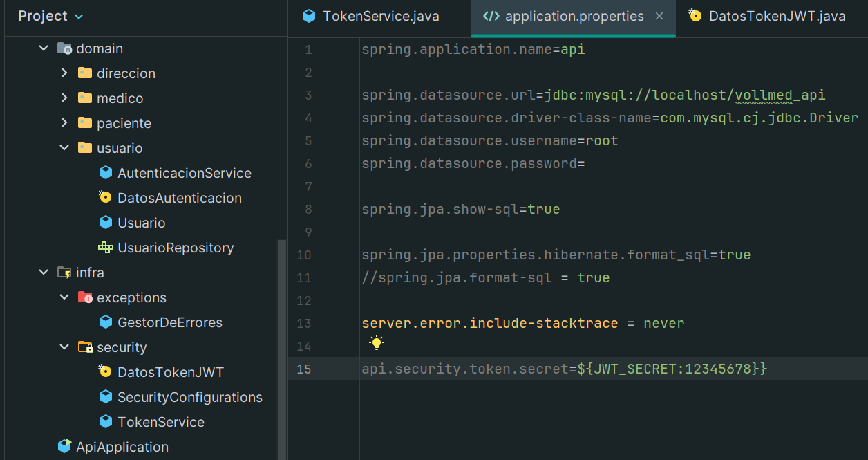
Task: Collapse the exceptions folder
Action: point(64,297)
